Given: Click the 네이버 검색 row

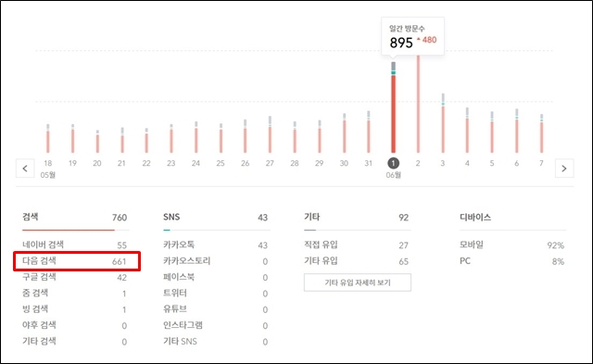Looking at the screenshot, I should (75, 245).
